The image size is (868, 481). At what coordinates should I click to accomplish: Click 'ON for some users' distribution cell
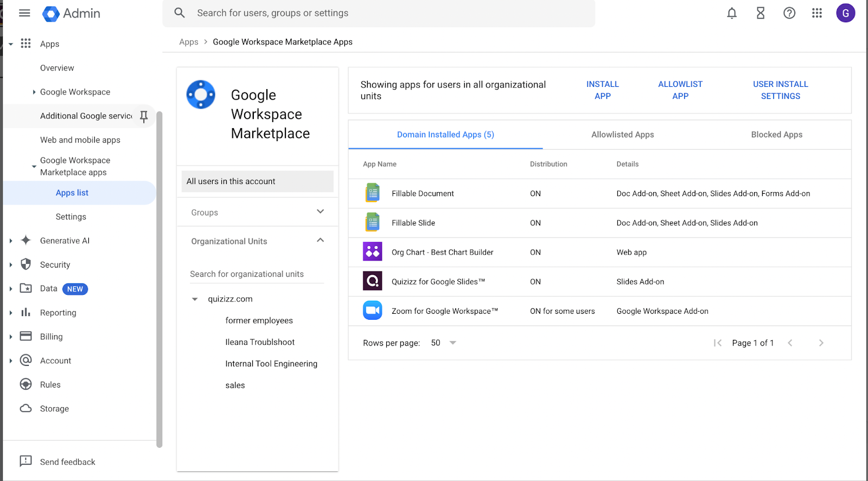coord(562,311)
